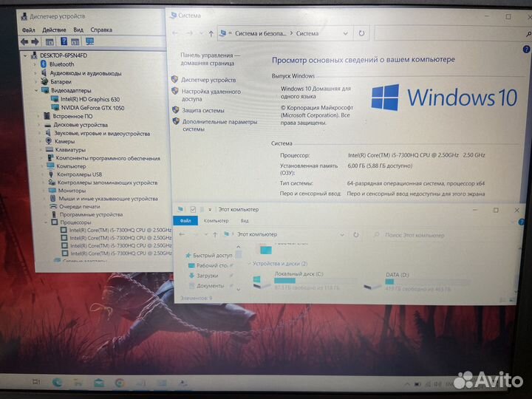Screen dimensions: 532x399
Task: Open quick access toolbar customize dropdown
Action: (x=210, y=210)
